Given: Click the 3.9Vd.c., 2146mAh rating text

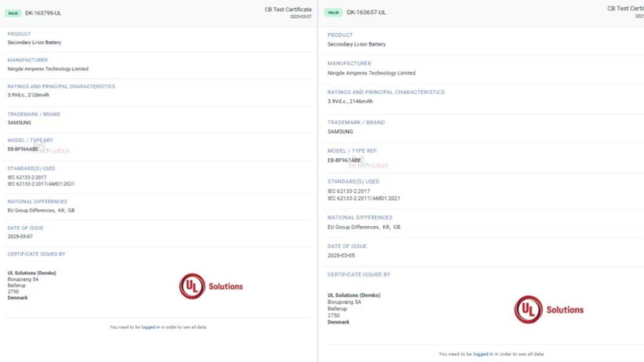Looking at the screenshot, I should [350, 101].
